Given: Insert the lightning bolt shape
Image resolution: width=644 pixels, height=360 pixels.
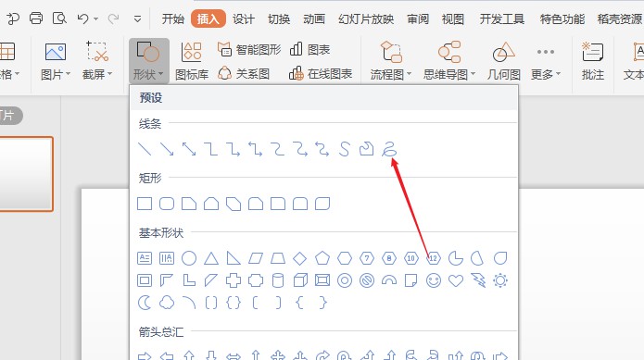Looking at the screenshot, I should pyautogui.click(x=478, y=280).
